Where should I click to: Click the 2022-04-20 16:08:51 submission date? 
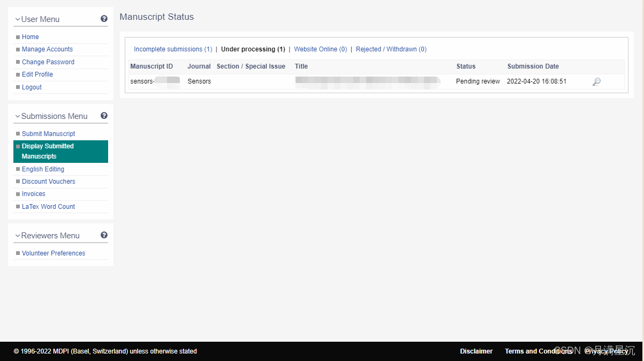coord(537,81)
